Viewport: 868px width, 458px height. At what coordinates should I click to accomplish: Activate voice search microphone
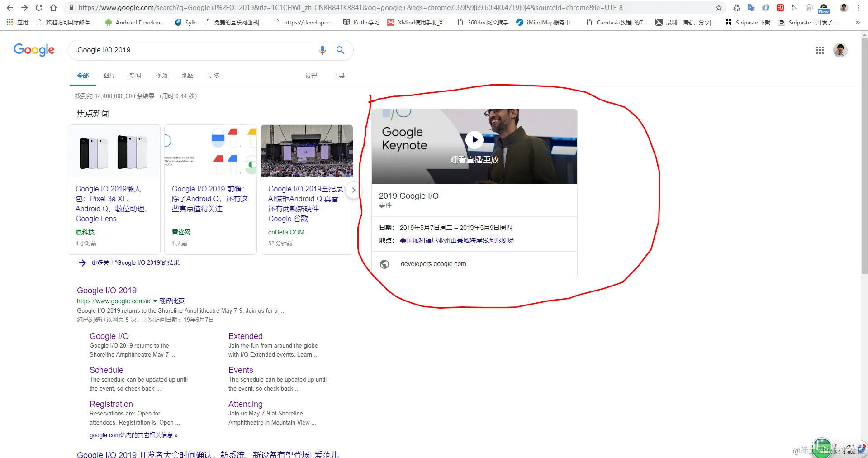pos(323,50)
